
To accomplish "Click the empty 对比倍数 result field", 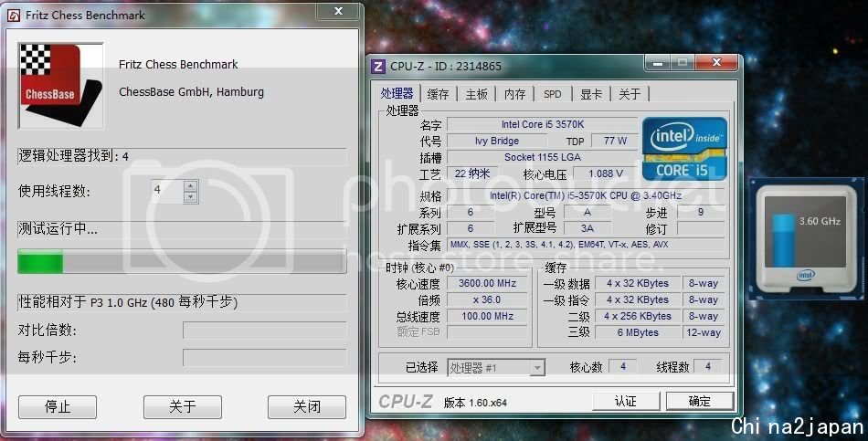I will [x=265, y=331].
